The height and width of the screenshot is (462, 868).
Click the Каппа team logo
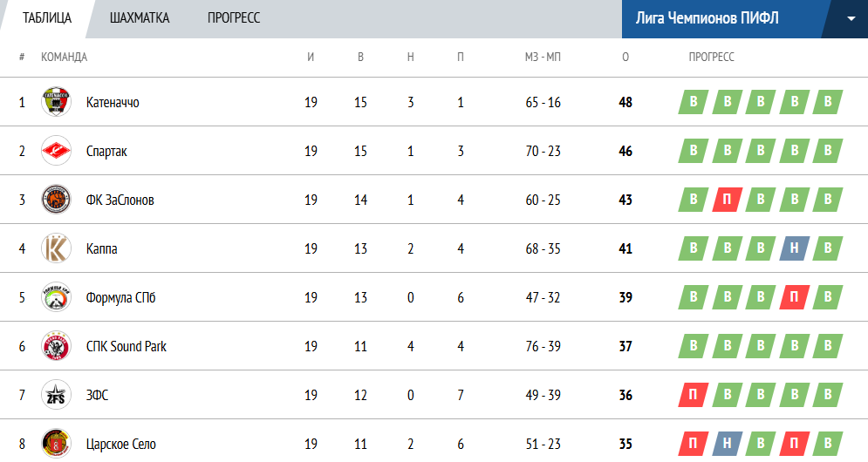coord(56,248)
